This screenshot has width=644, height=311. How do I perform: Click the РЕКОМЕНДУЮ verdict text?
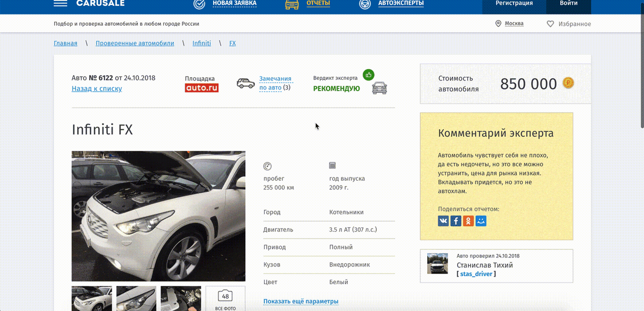pyautogui.click(x=336, y=88)
